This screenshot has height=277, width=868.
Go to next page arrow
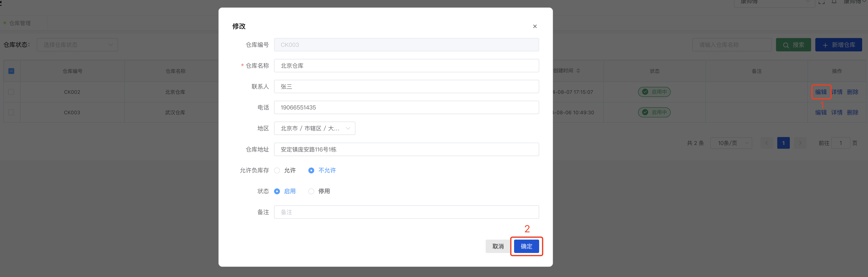click(800, 143)
